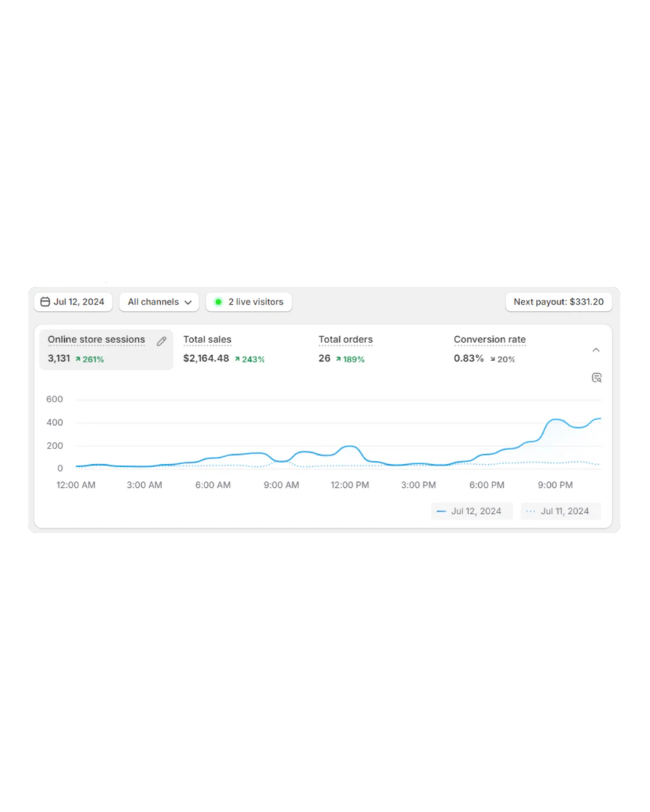Image resolution: width=650 pixels, height=812 pixels.
Task: Click the 12:00 PM label on chart axis
Action: (350, 485)
